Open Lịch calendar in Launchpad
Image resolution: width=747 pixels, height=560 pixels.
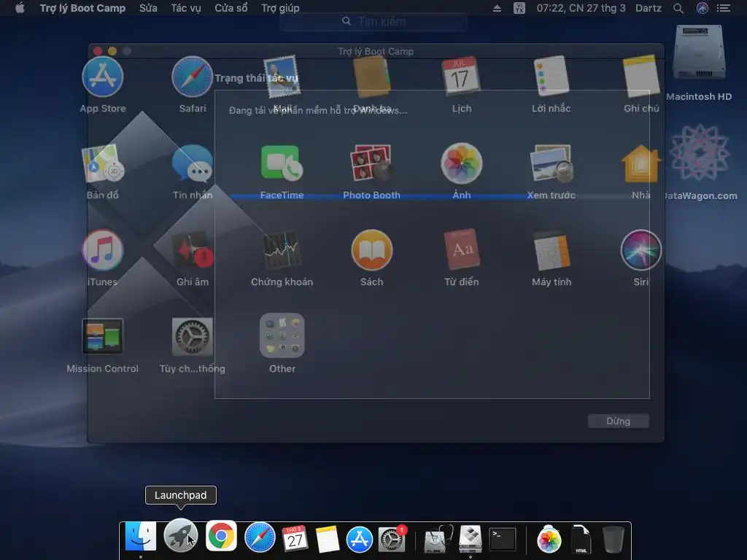[461, 76]
